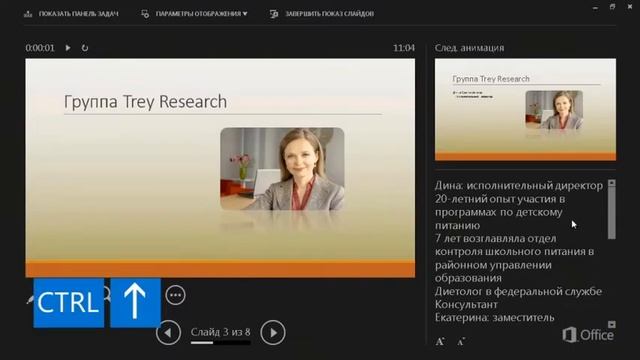Click the taskbar icon beside Показать панель задач
This screenshot has width=640, height=360.
click(28, 14)
